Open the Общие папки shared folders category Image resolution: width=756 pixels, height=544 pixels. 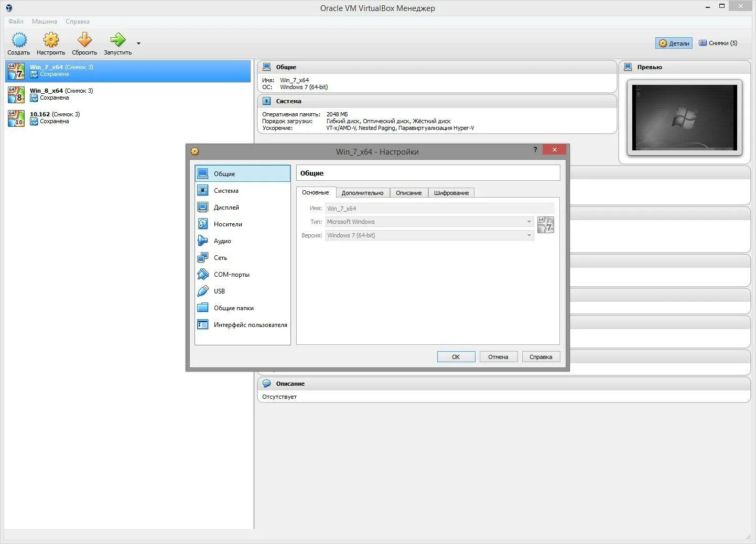coord(243,308)
